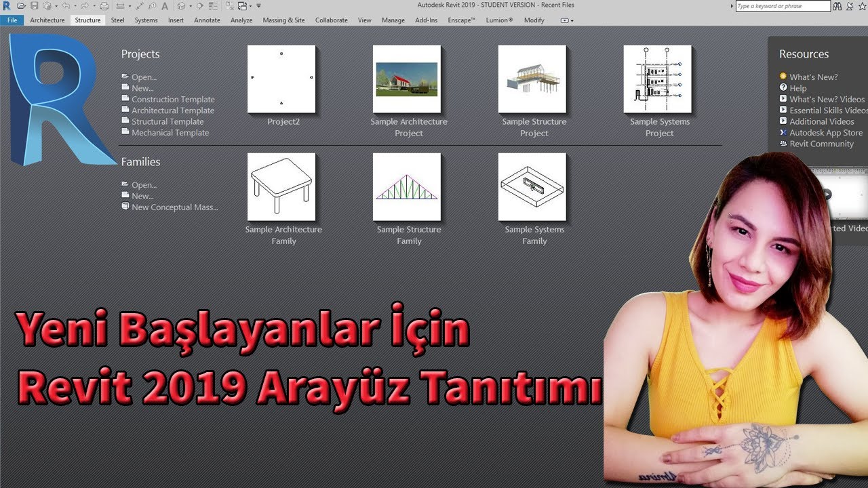Open the Measure tool dropdown arrow
This screenshot has height=488, width=868.
click(x=130, y=5)
